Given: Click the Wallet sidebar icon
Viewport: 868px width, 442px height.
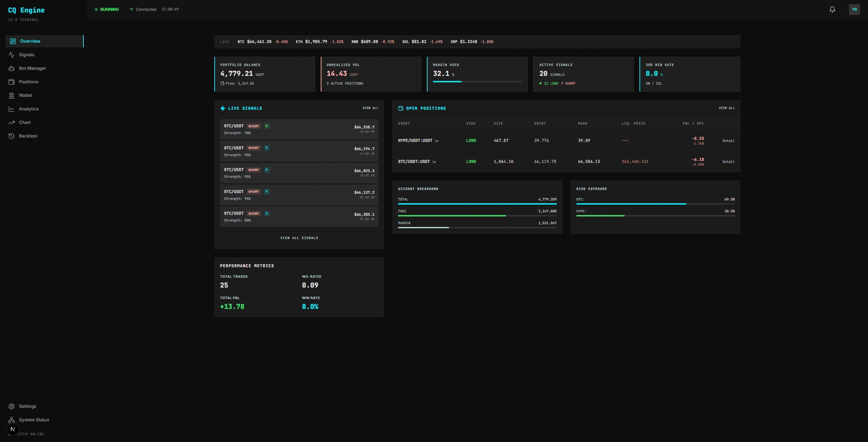Looking at the screenshot, I should (x=12, y=95).
